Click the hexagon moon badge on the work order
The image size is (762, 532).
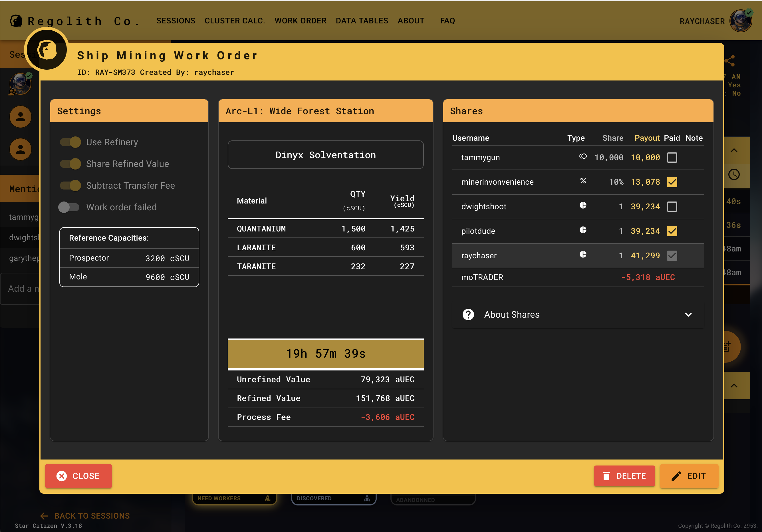pyautogui.click(x=47, y=49)
